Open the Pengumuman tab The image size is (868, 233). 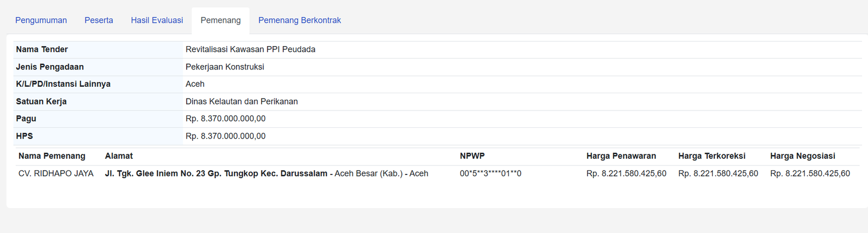[41, 20]
